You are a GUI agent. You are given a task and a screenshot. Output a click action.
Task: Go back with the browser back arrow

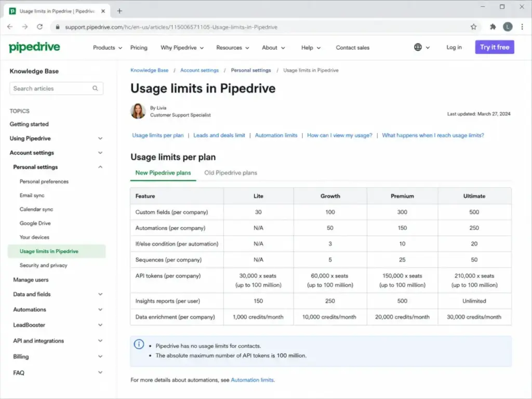click(10, 27)
